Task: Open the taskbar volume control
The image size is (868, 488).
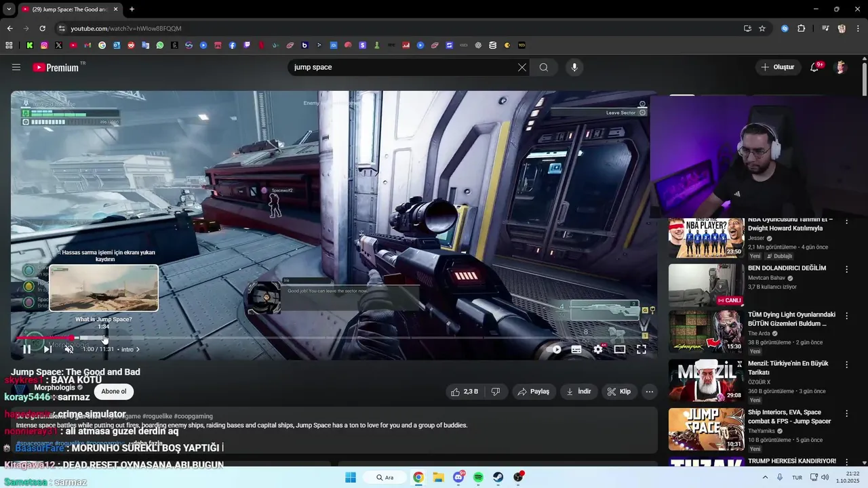Action: [x=825, y=477]
